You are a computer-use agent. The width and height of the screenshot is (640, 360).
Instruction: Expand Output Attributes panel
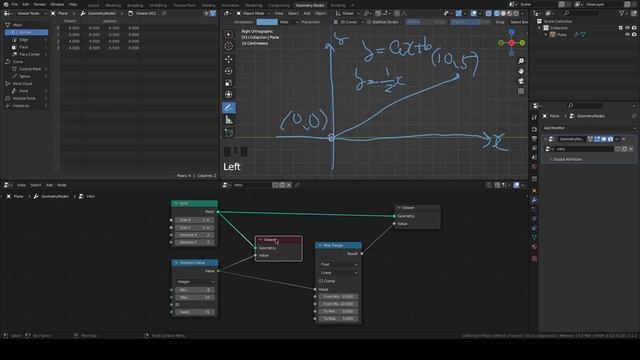click(x=567, y=159)
